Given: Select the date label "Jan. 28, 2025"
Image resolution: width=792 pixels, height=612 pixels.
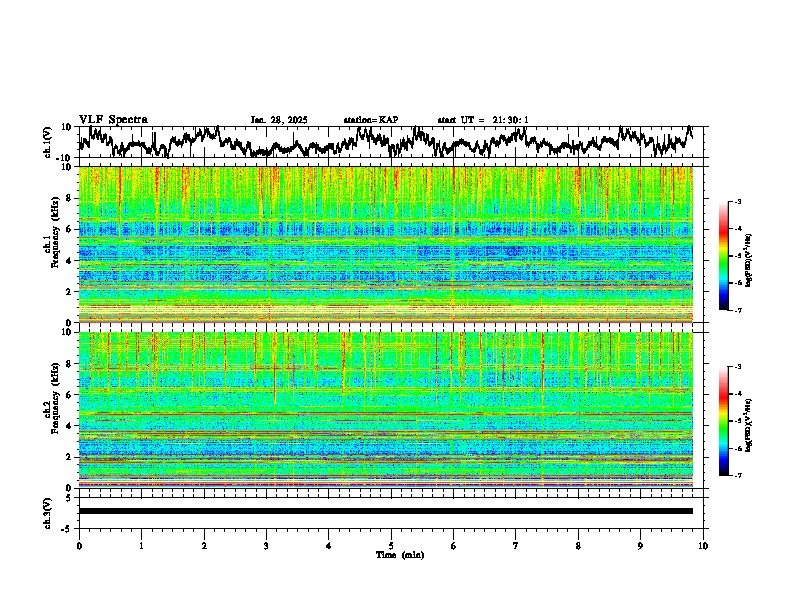Looking at the screenshot, I should tap(279, 120).
